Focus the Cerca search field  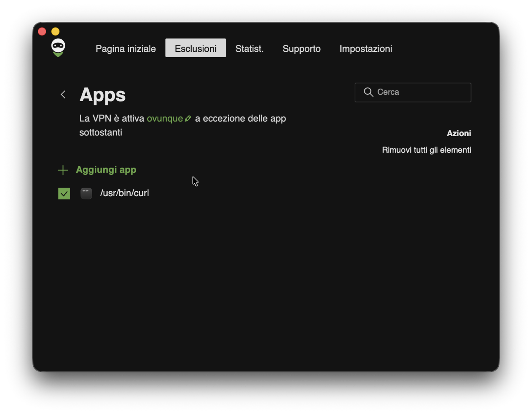(x=413, y=93)
